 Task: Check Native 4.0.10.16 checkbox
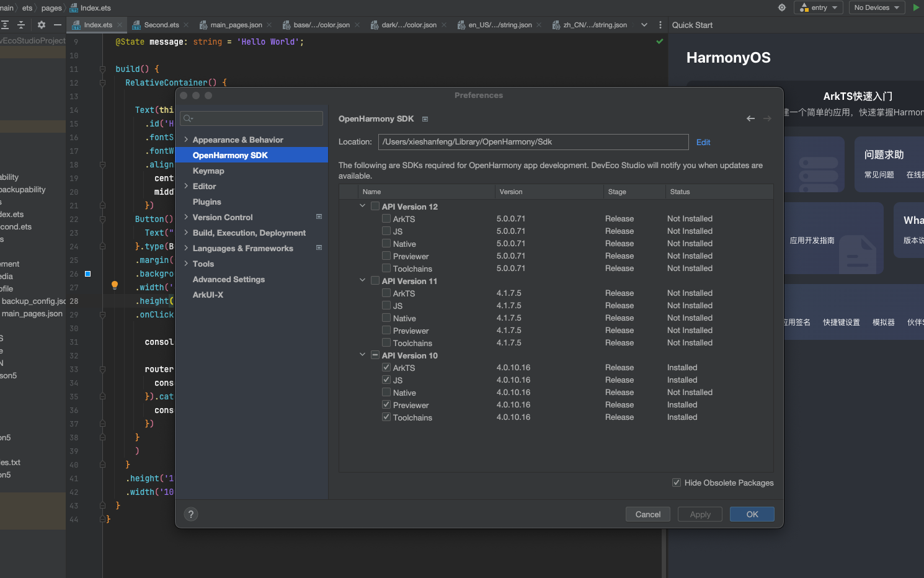click(386, 393)
